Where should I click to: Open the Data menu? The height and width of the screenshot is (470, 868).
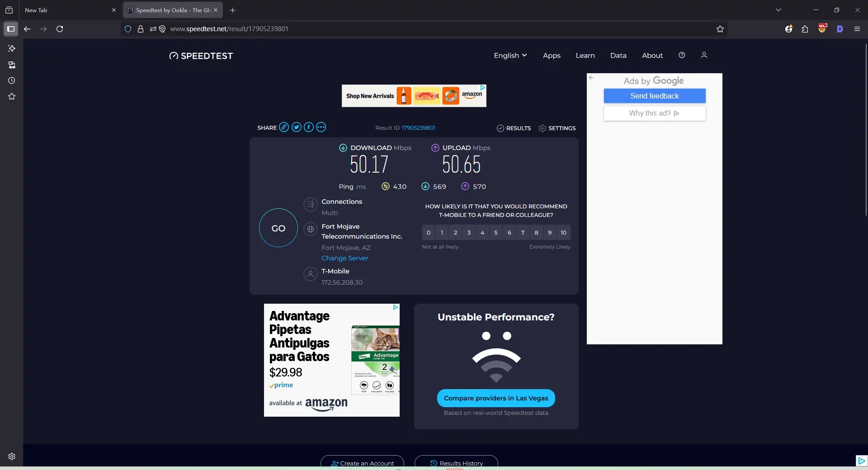point(618,56)
